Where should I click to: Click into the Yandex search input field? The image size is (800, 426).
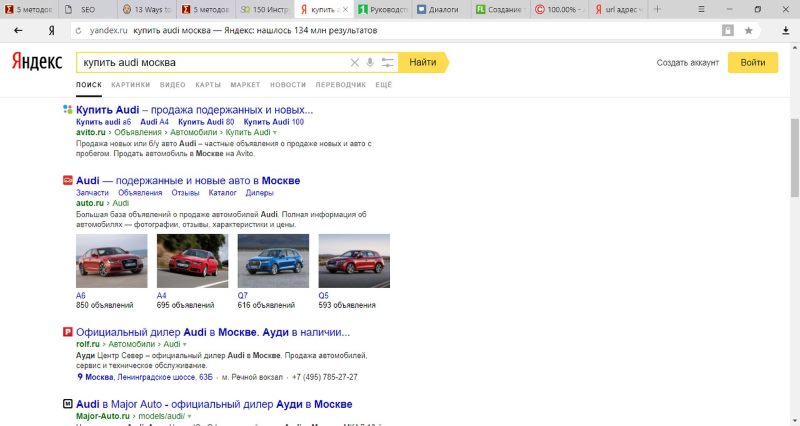(214, 62)
